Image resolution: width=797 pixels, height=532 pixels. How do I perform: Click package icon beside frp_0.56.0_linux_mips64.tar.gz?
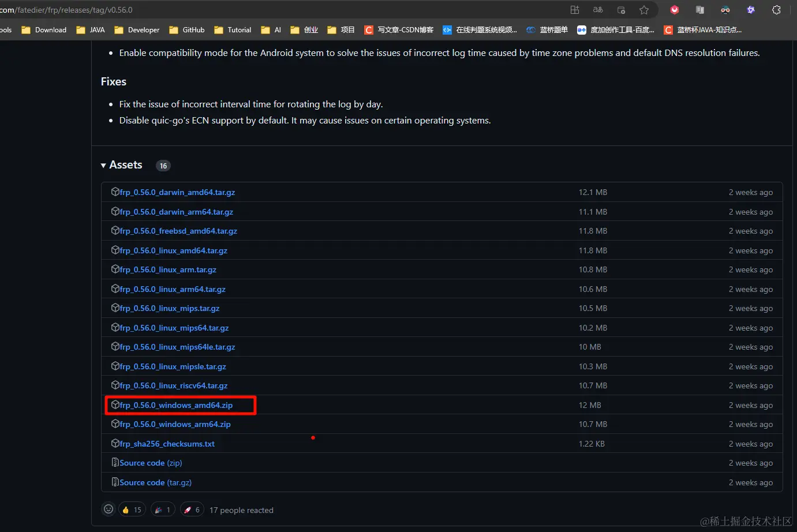click(115, 327)
